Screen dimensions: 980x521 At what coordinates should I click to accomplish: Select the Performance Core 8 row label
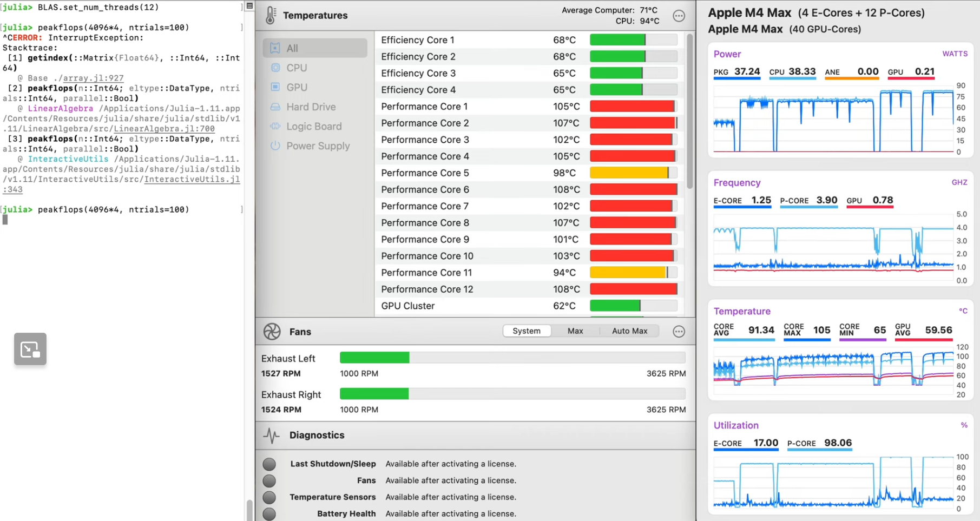coord(425,223)
